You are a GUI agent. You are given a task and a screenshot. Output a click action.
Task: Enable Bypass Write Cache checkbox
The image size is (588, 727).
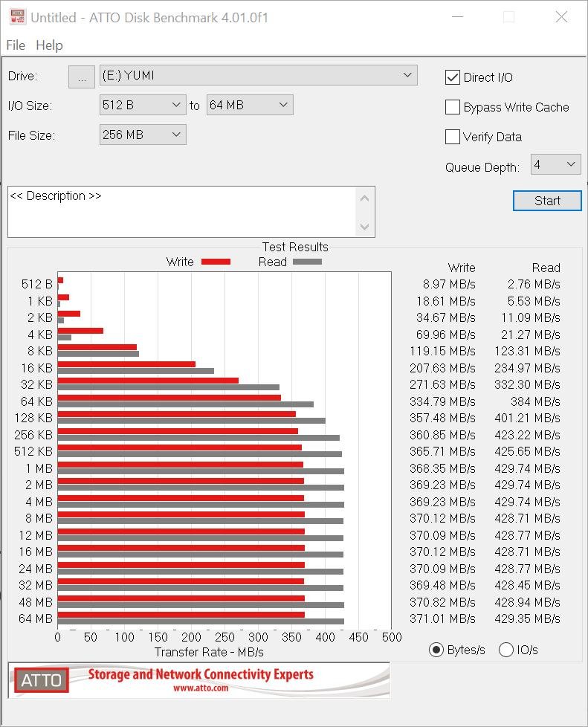[x=452, y=107]
